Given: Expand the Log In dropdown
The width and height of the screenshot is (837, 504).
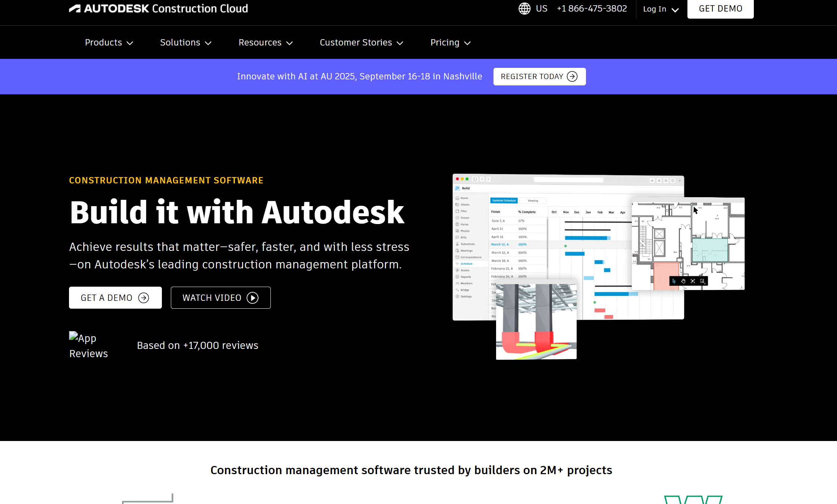Looking at the screenshot, I should coord(661,9).
